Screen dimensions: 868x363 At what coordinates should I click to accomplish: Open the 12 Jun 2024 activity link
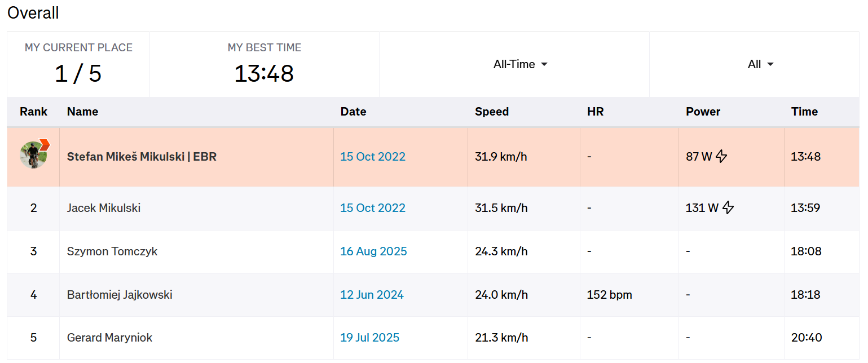(372, 295)
